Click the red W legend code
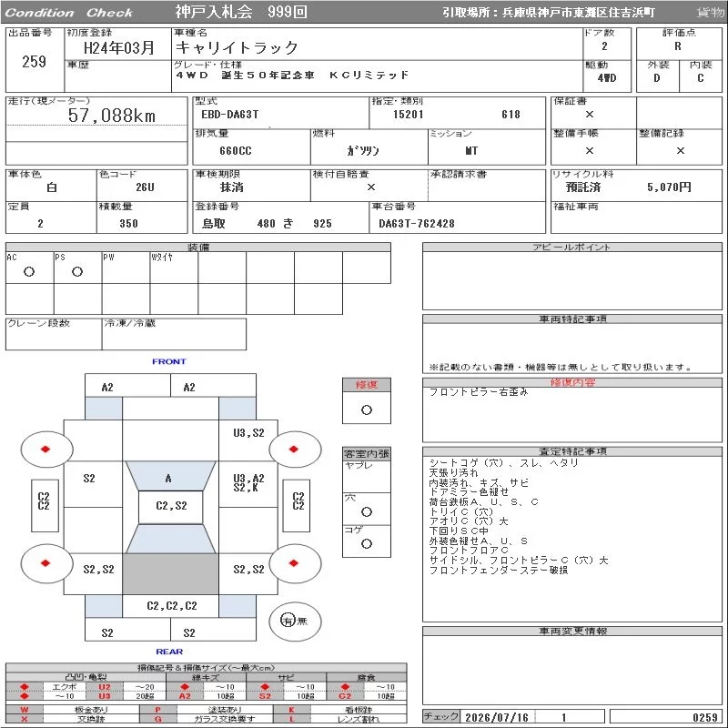728x728 pixels. [25, 710]
